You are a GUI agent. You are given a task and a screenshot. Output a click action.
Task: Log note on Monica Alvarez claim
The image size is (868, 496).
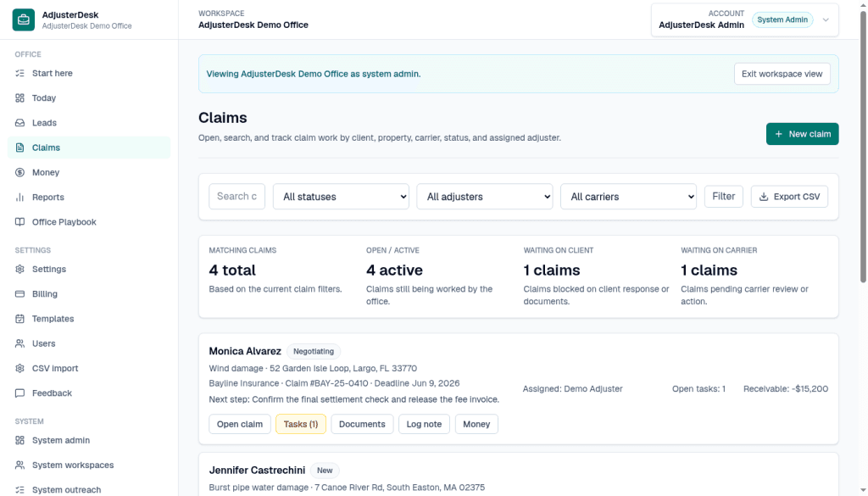424,424
